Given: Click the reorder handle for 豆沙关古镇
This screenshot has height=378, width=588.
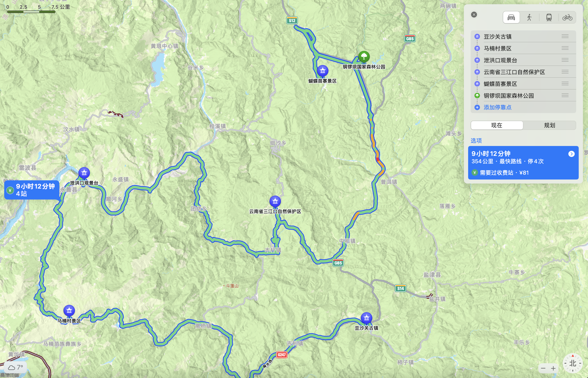Looking at the screenshot, I should (565, 36).
